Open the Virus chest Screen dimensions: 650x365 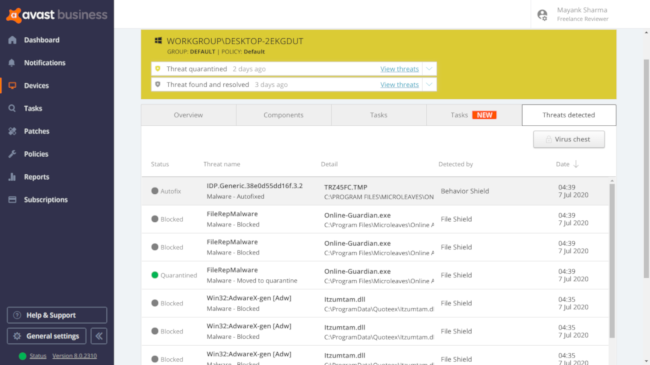(x=569, y=139)
